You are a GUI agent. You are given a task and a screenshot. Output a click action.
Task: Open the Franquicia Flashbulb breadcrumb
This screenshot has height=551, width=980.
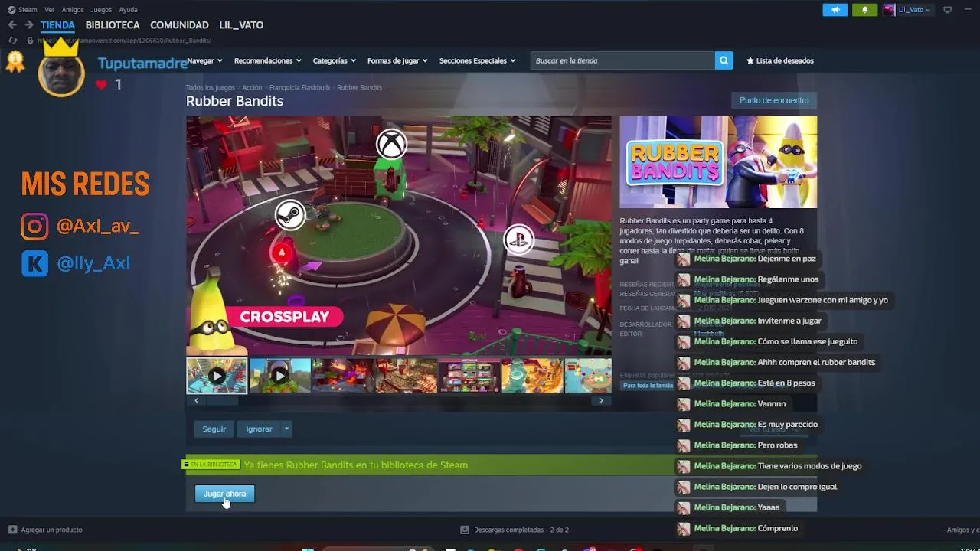coord(299,87)
